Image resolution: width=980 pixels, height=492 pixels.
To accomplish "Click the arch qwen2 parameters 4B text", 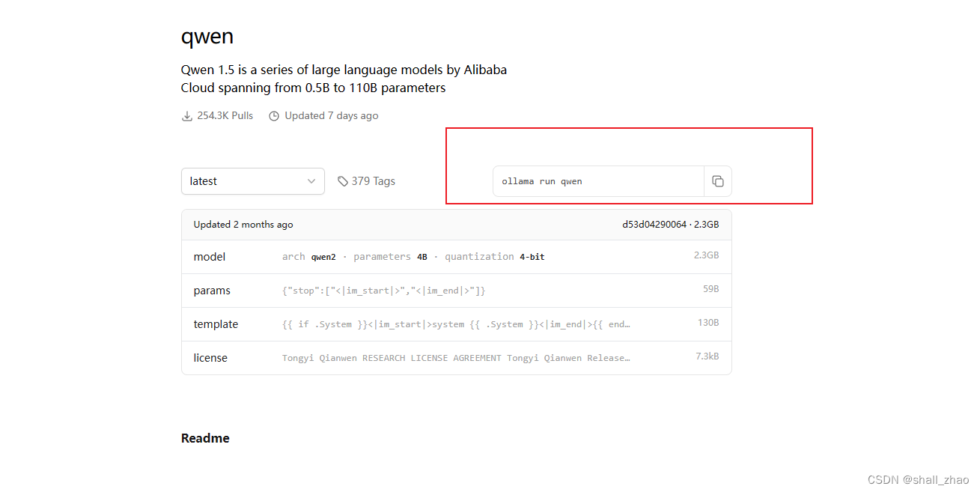I will [413, 257].
